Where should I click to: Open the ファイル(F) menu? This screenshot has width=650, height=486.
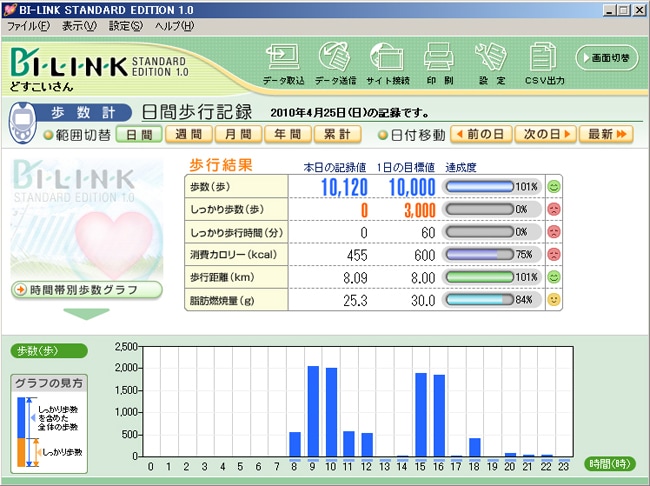pyautogui.click(x=28, y=26)
